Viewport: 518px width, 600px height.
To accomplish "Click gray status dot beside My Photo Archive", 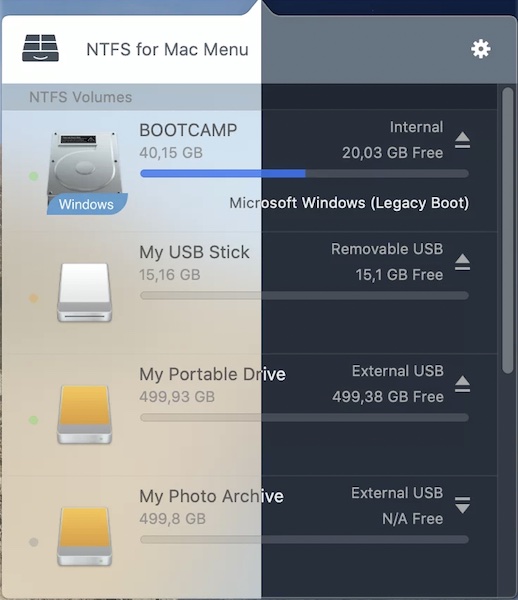I will click(34, 542).
